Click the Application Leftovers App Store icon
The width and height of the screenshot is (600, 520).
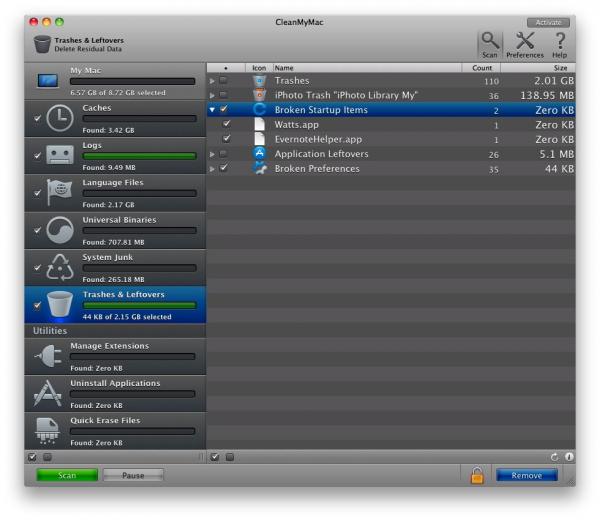point(259,153)
